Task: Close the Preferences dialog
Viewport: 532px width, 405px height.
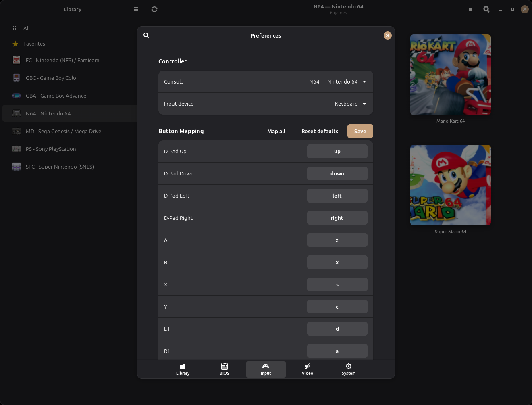Action: (x=388, y=35)
